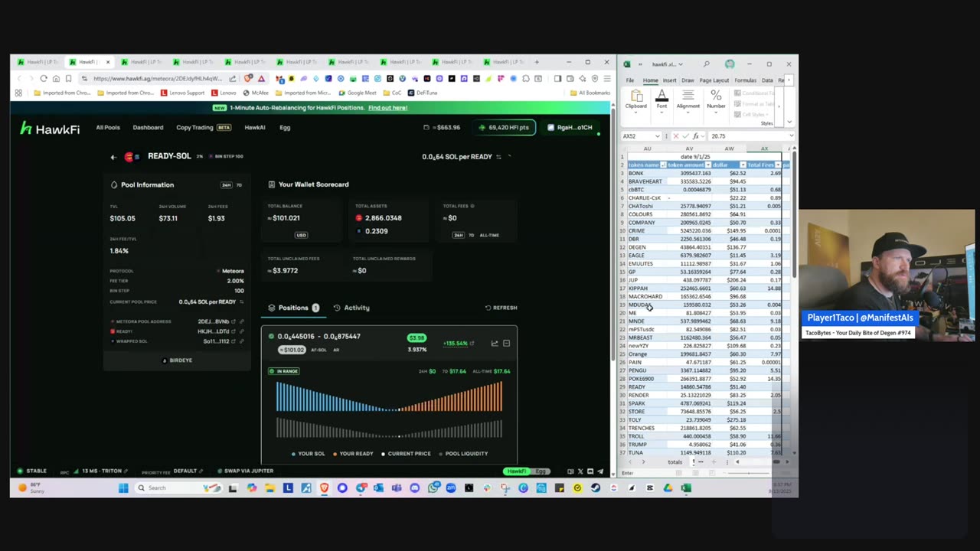Click Excel search magnifier icon
Viewport: 980px width, 551px height.
point(706,64)
